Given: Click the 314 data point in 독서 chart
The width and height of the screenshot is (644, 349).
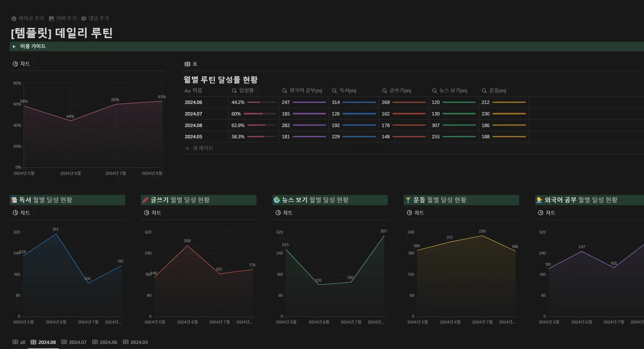Looking at the screenshot, I should 55,234.
